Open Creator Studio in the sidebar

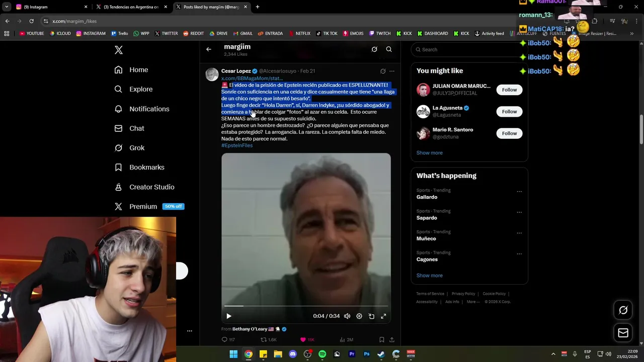(x=144, y=187)
